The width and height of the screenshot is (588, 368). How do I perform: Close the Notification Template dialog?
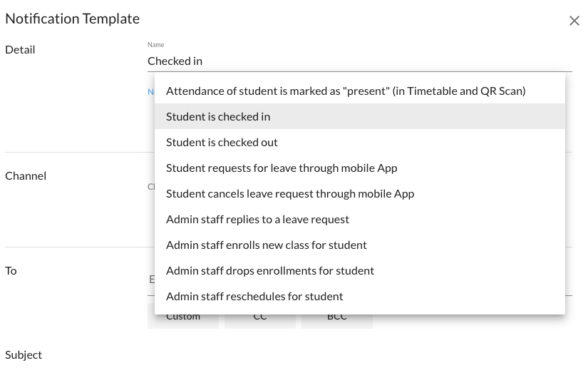click(574, 21)
